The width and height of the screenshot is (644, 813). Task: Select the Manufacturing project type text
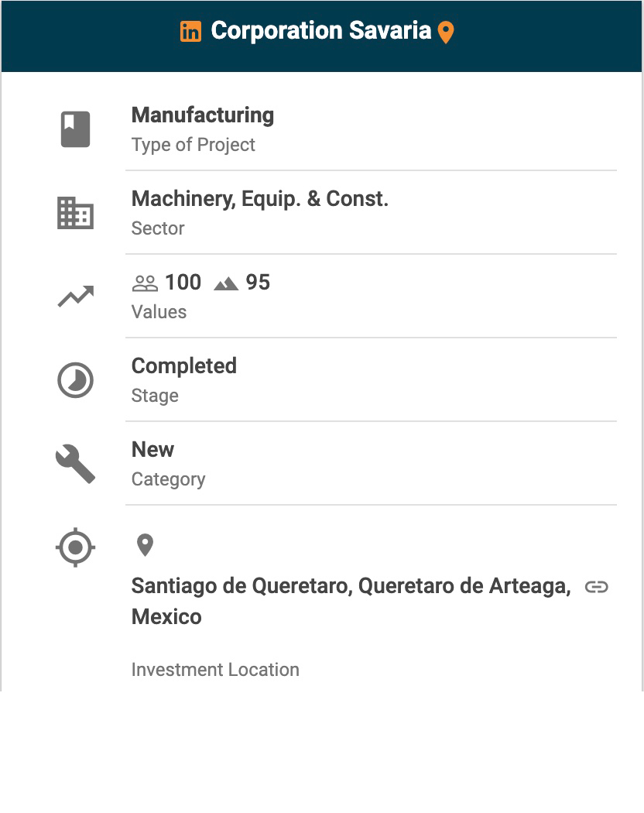[203, 115]
